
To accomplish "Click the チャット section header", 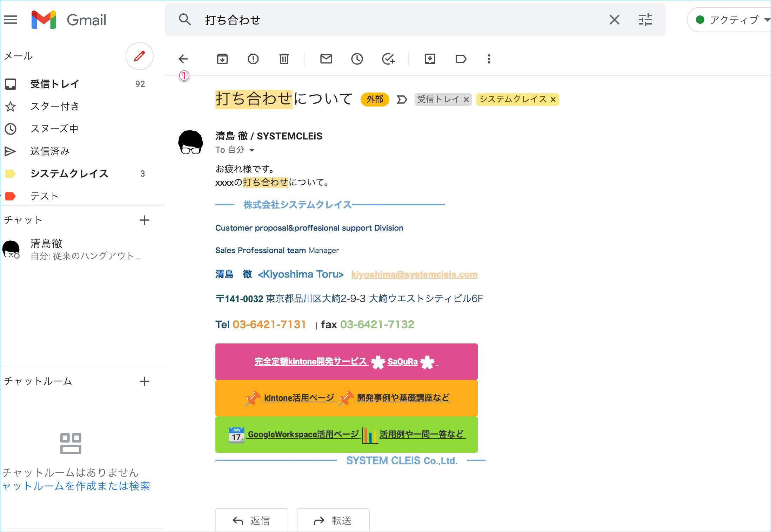I will tap(23, 220).
